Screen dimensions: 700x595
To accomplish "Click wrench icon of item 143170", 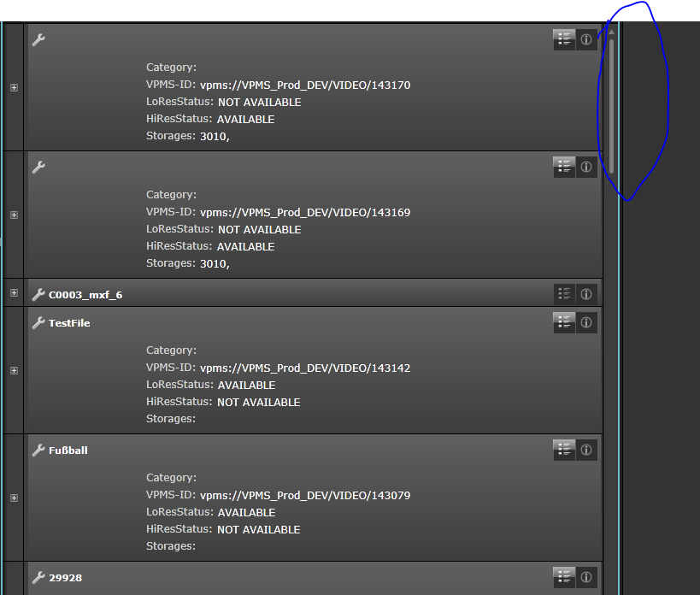I will [x=38, y=39].
